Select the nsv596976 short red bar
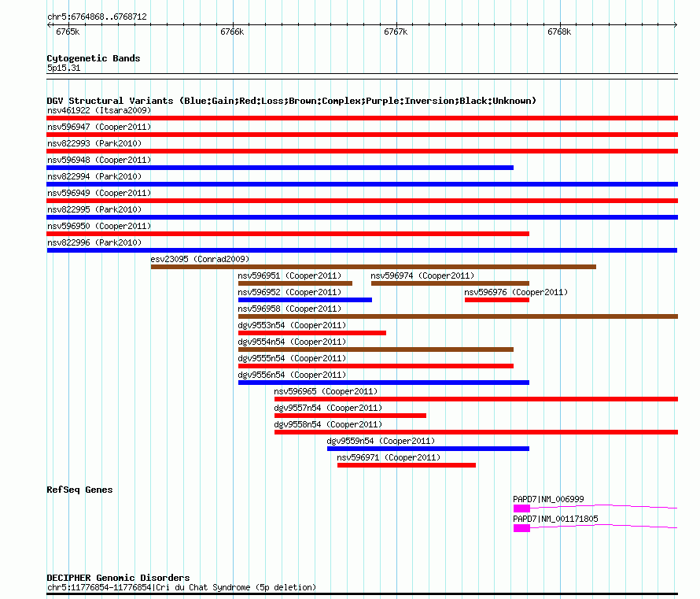 coord(497,300)
